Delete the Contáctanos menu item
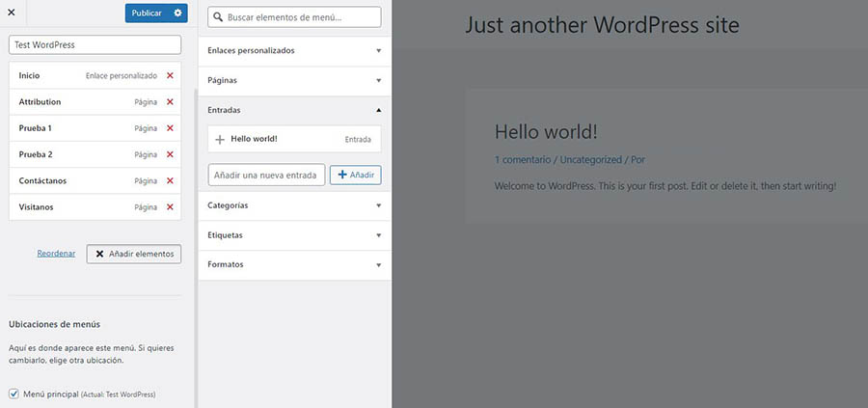Viewport: 868px width, 408px height. (170, 180)
